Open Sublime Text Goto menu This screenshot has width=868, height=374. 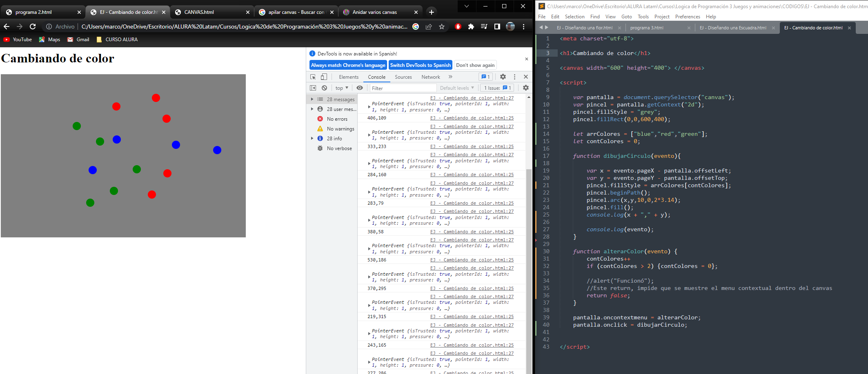point(627,17)
